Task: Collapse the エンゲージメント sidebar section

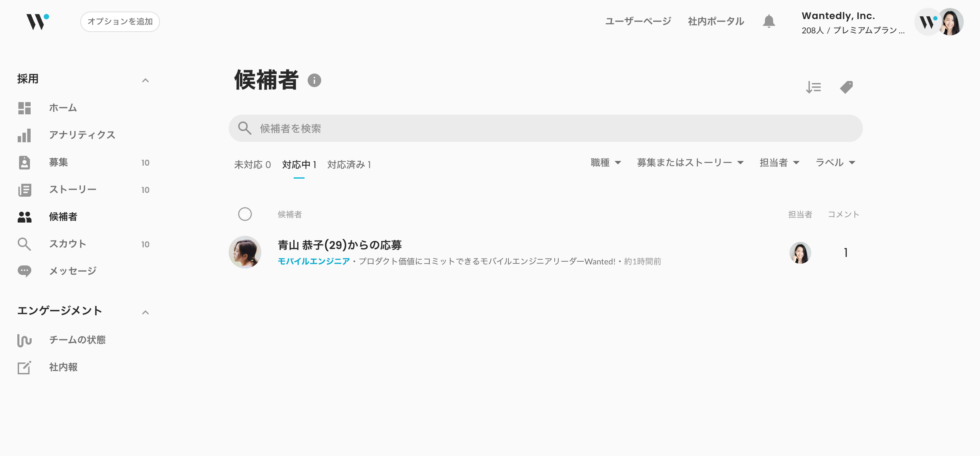Action: tap(145, 312)
